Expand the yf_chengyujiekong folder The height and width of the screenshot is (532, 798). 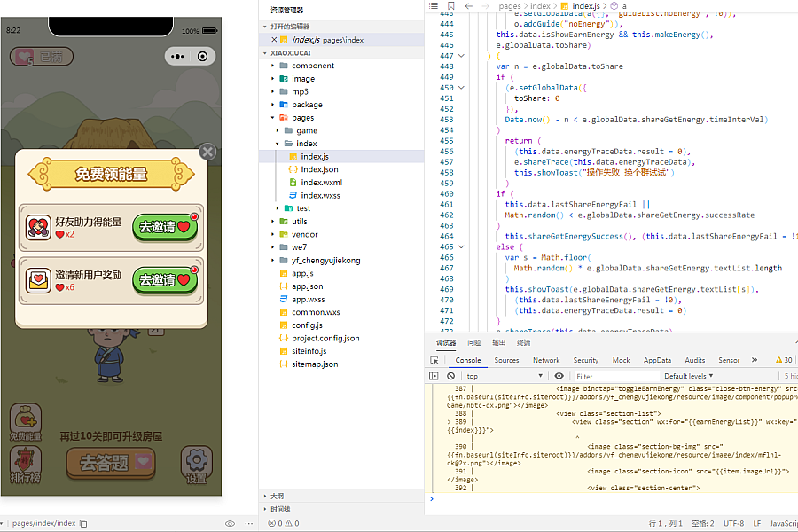pyautogui.click(x=273, y=260)
